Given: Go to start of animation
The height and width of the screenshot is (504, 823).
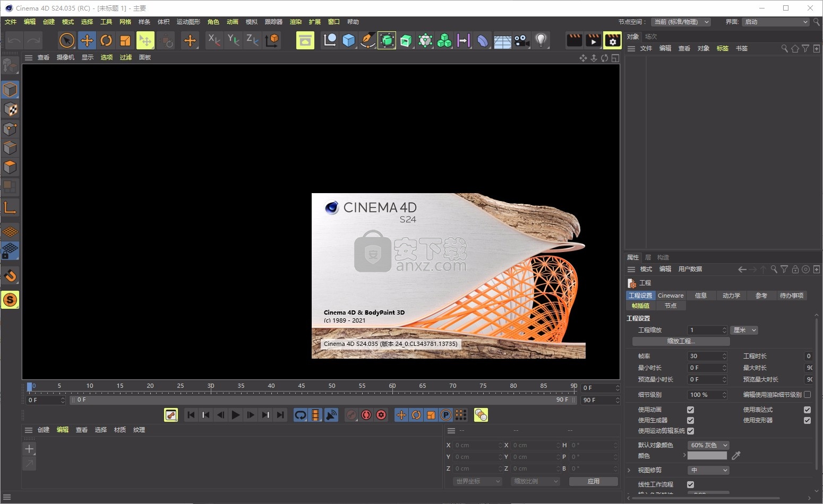Looking at the screenshot, I should [x=191, y=415].
